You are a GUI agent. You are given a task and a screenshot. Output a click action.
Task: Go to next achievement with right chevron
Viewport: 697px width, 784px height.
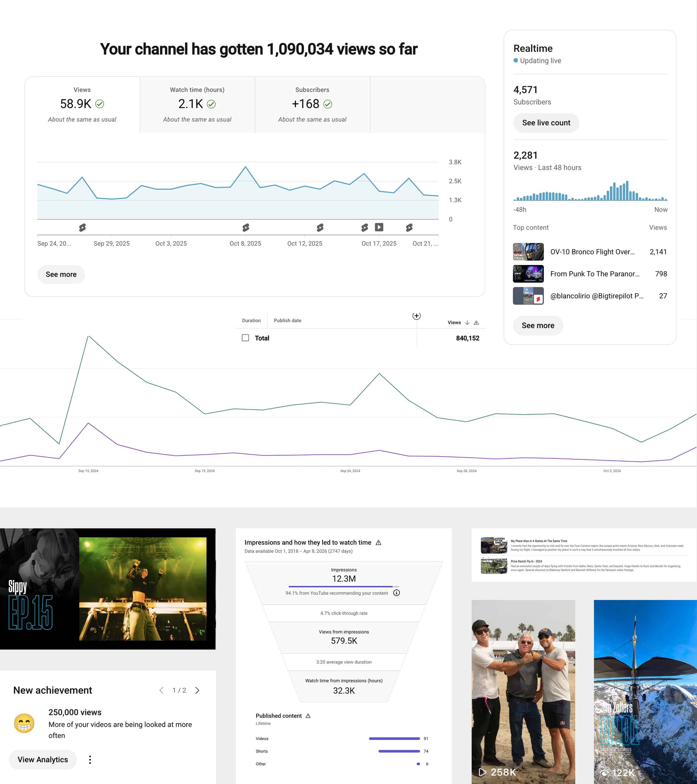point(197,690)
